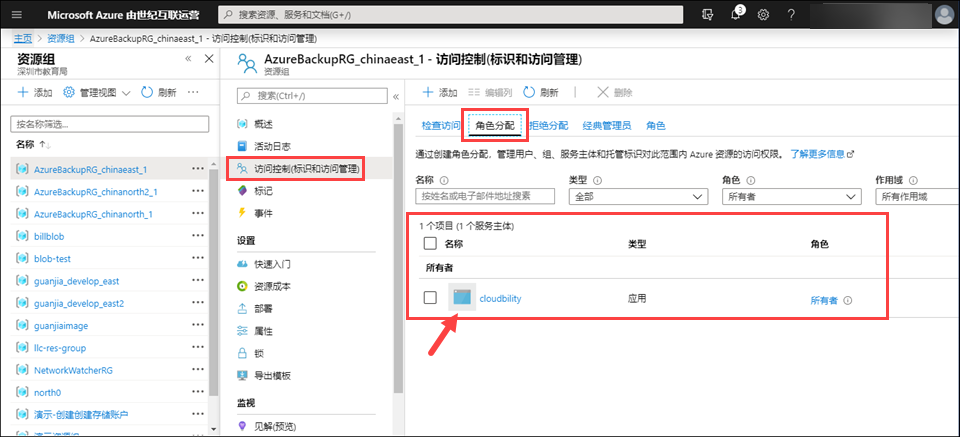The image size is (960, 437).
Task: Close the resource group blade
Action: click(208, 58)
